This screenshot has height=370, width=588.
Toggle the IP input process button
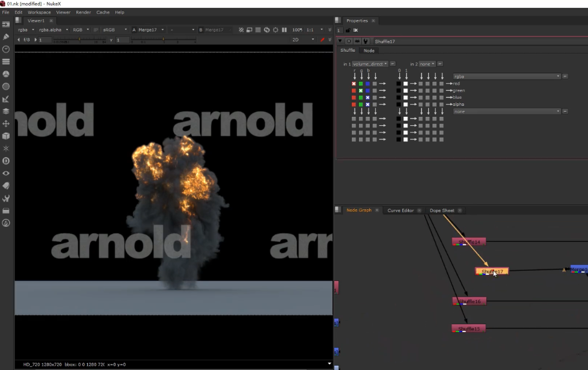coord(96,29)
